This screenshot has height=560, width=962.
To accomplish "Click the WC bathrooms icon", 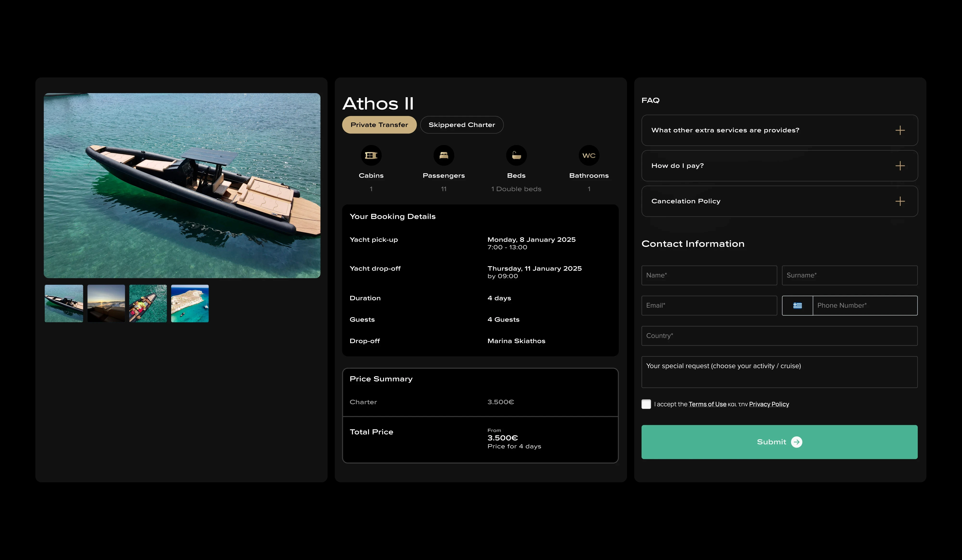I will coord(589,155).
